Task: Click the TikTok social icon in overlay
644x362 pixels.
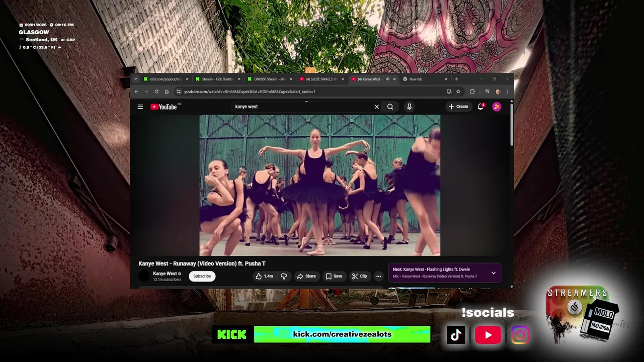Action: (456, 335)
